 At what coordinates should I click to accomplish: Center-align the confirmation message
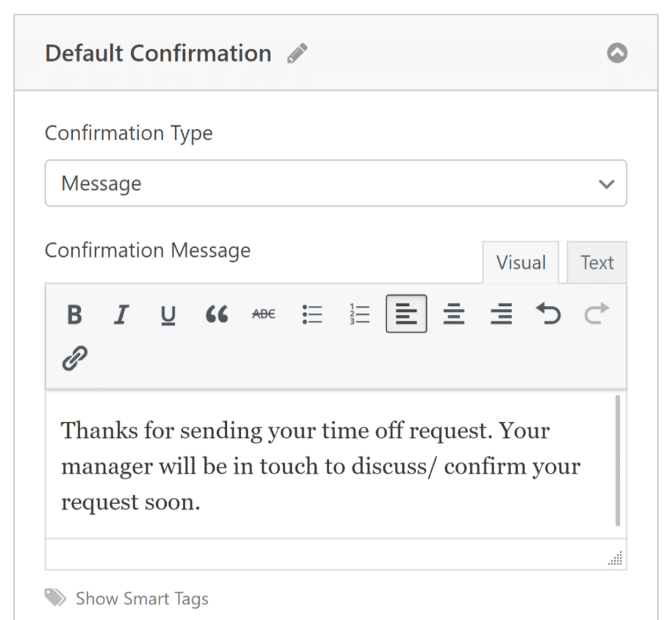click(x=453, y=314)
